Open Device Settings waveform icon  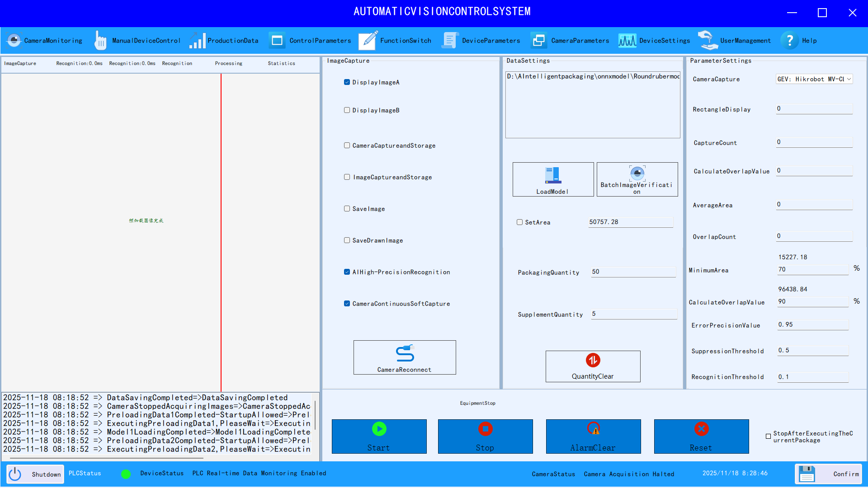[627, 41]
